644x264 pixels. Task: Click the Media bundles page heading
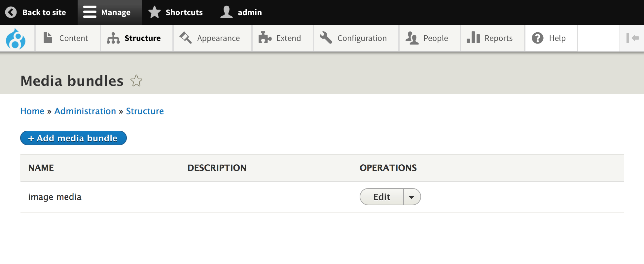(x=72, y=81)
